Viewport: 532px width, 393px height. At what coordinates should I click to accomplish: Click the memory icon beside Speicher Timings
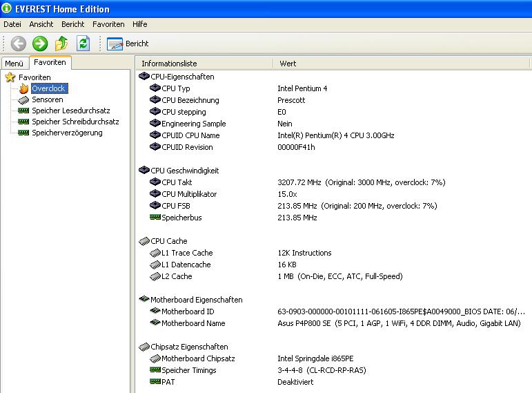coord(155,370)
